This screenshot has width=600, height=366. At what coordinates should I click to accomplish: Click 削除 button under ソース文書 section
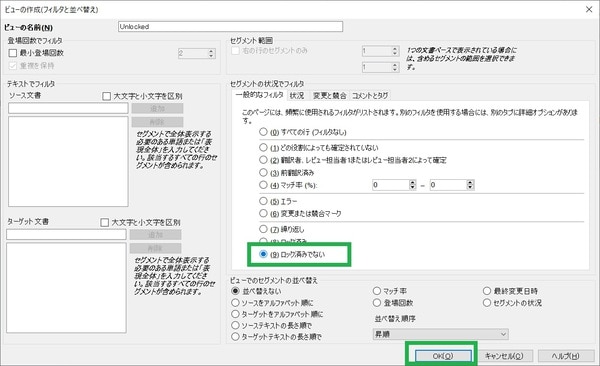(157, 122)
